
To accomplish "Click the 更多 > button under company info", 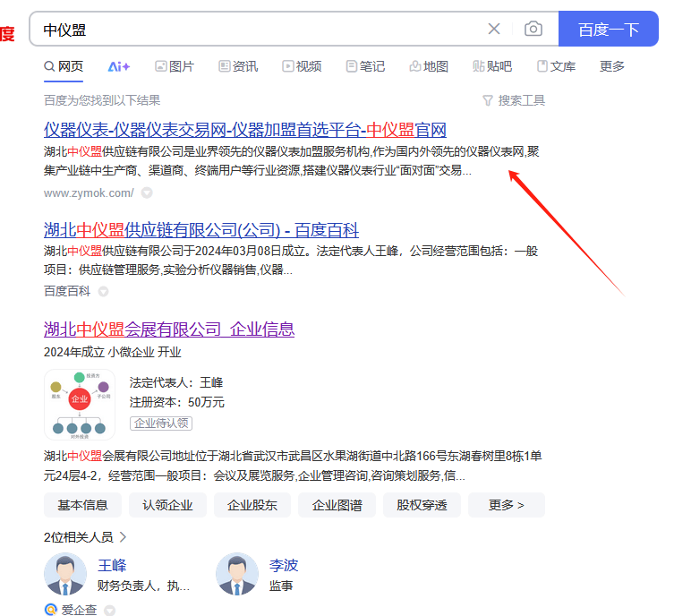I will tap(506, 505).
